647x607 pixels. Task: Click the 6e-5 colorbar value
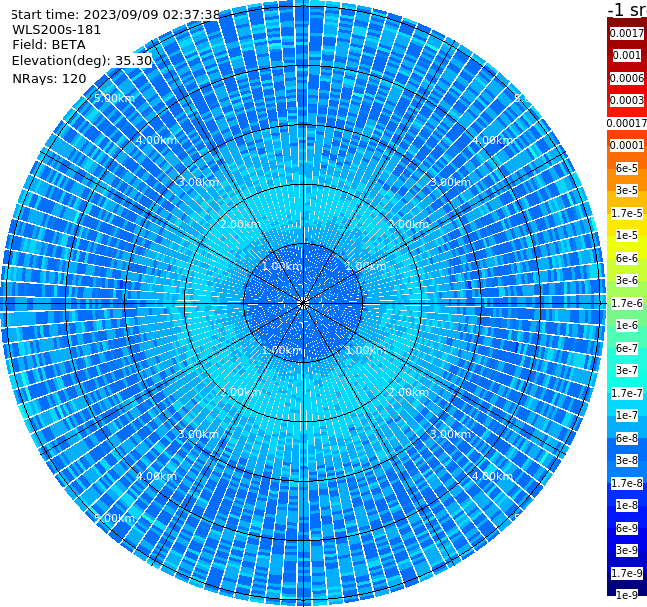click(627, 168)
